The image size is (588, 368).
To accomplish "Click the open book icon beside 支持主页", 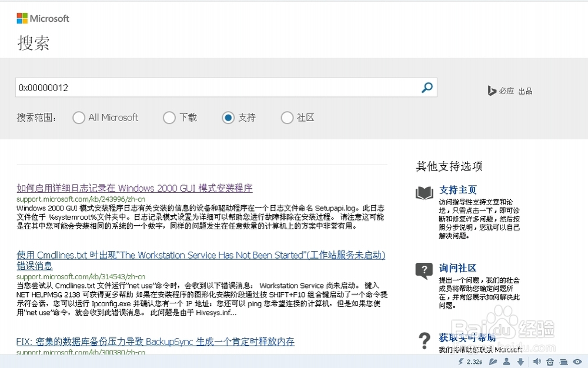I will [x=425, y=193].
